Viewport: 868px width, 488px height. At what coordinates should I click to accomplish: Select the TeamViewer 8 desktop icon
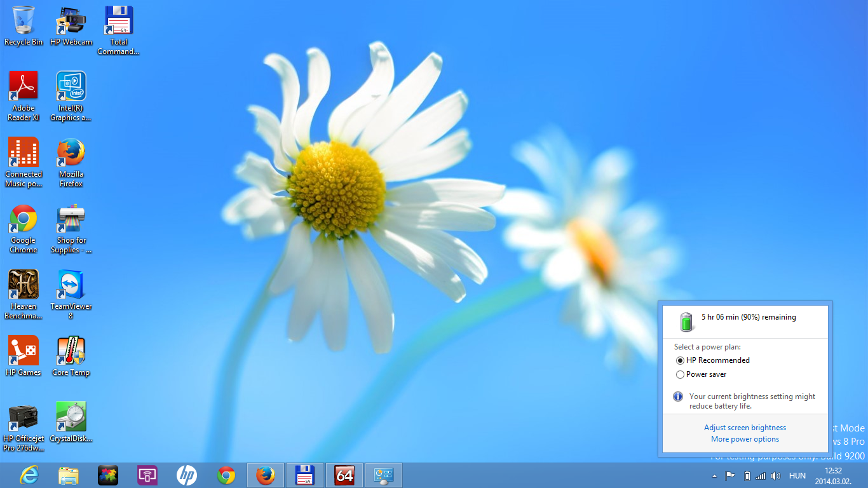tap(71, 291)
